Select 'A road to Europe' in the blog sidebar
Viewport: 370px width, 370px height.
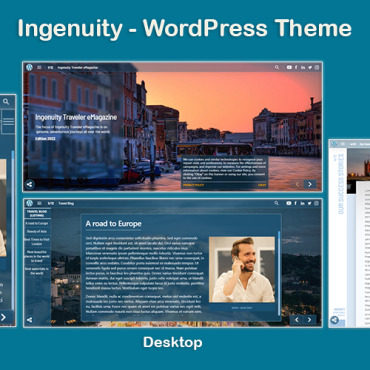(x=37, y=223)
